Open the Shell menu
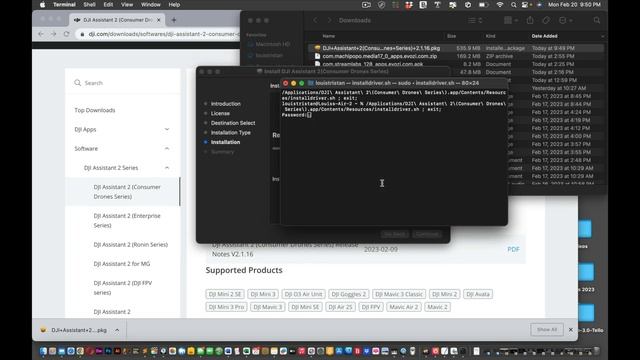Screen dimensions: 640x360 pyautogui.click(x=89, y=5)
